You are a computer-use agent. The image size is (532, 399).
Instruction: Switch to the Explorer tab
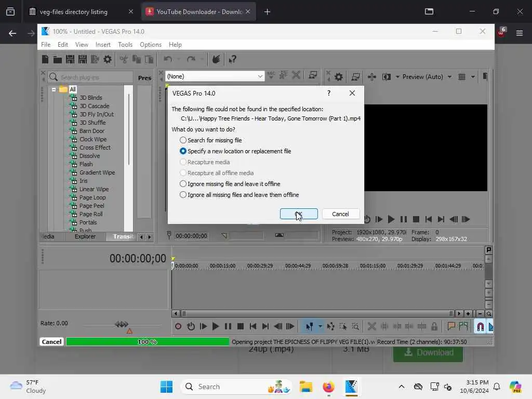point(85,236)
